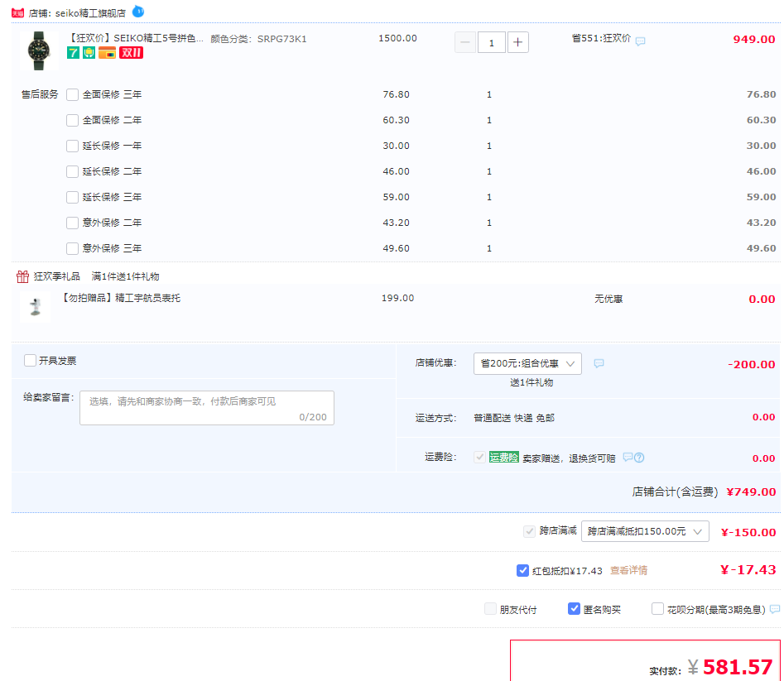The height and width of the screenshot is (681, 784).
Task: Click the question mark help icon for 运费险
Action: (639, 457)
